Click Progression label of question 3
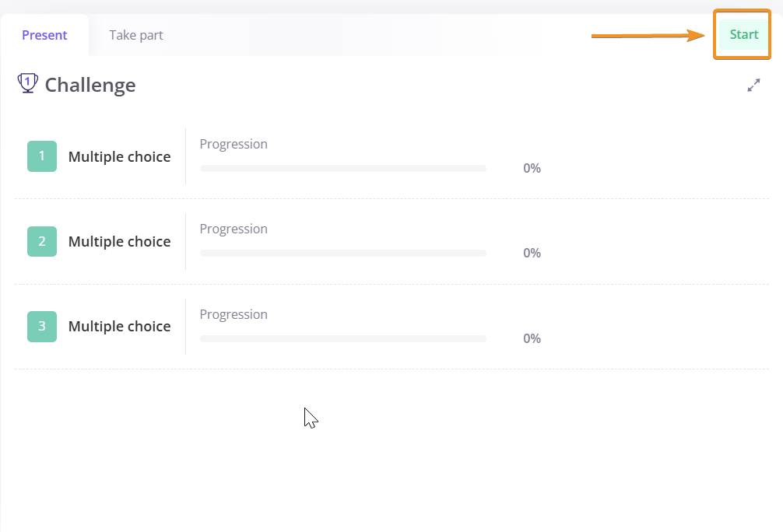Viewport: 783px width, 532px height. pos(233,314)
